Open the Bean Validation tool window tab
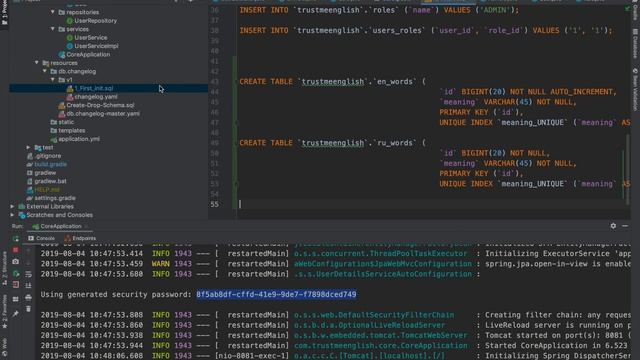This screenshot has width=640, height=360. [x=635, y=90]
